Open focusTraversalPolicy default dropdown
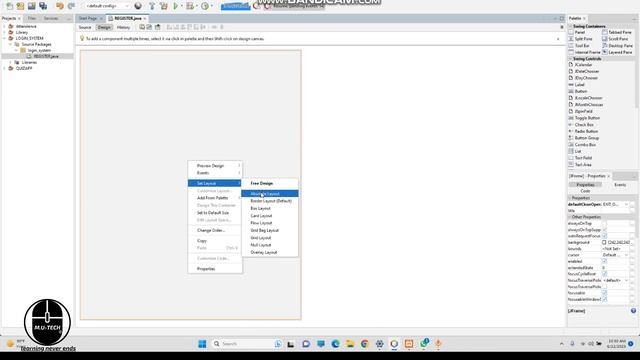The image size is (640, 360). click(626, 281)
